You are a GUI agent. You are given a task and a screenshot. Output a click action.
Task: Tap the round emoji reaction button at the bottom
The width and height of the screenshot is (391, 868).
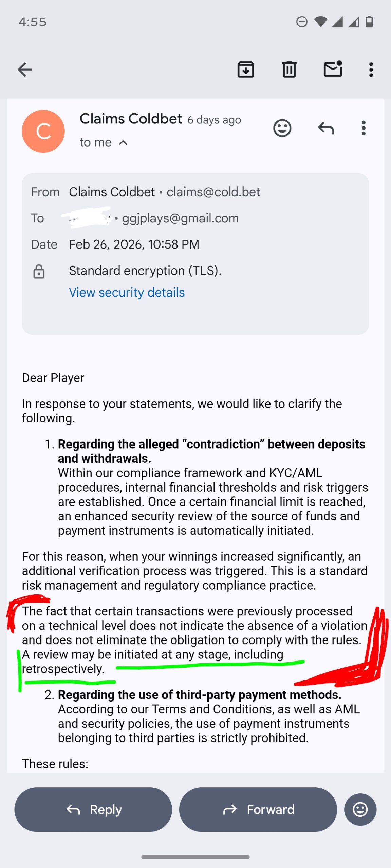360,809
